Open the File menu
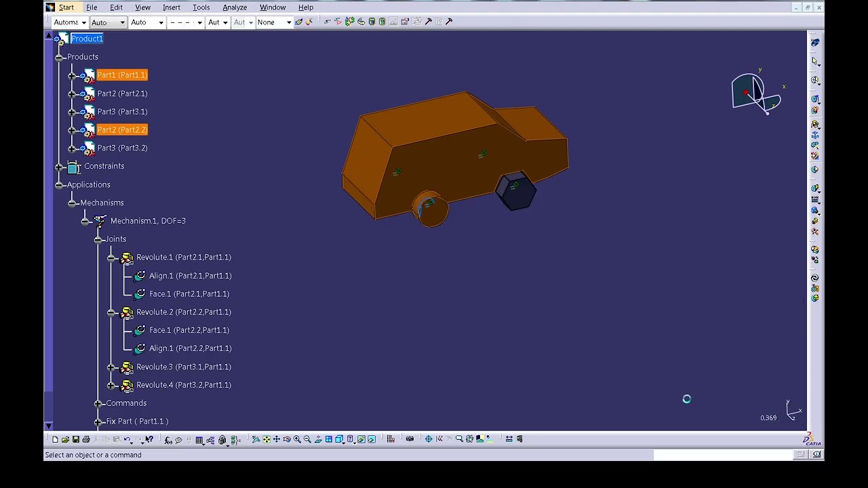868x488 pixels. 92,7
